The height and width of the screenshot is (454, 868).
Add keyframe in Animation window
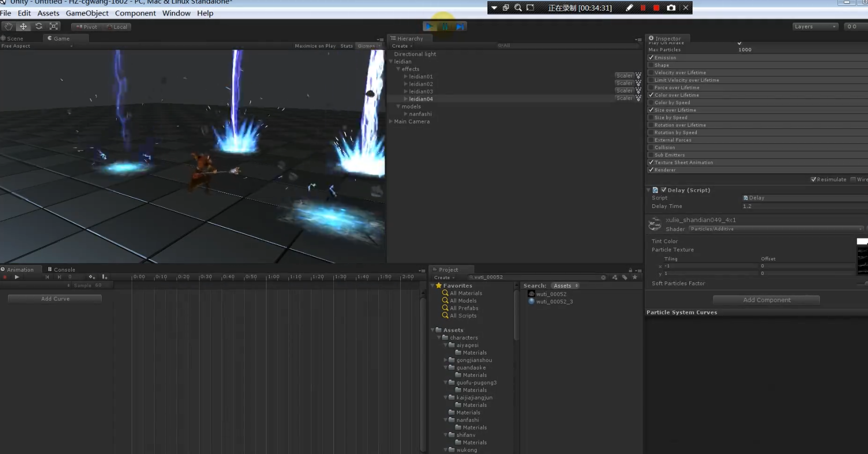tap(92, 277)
